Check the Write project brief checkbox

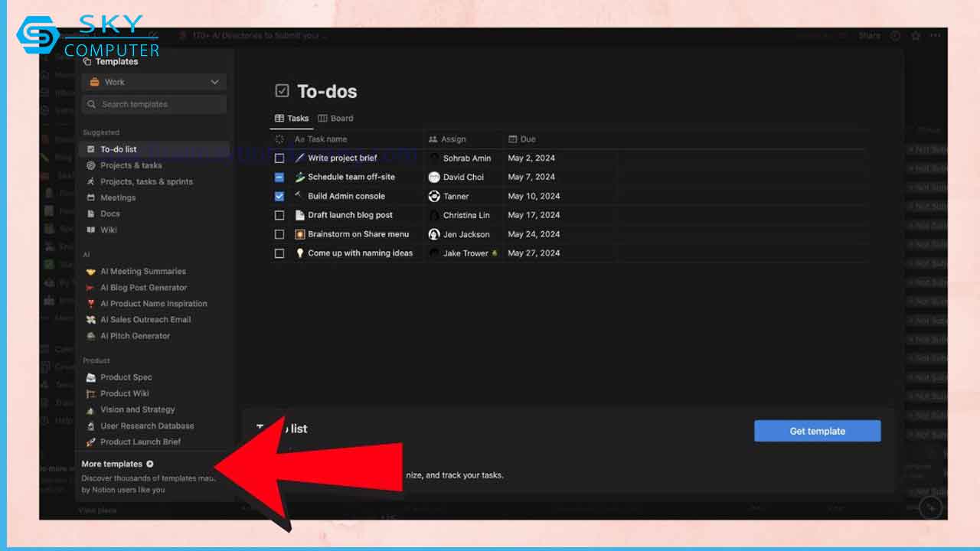[x=279, y=158]
